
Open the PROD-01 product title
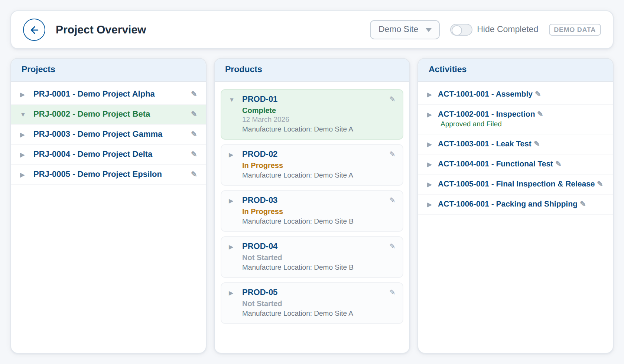[x=260, y=99]
